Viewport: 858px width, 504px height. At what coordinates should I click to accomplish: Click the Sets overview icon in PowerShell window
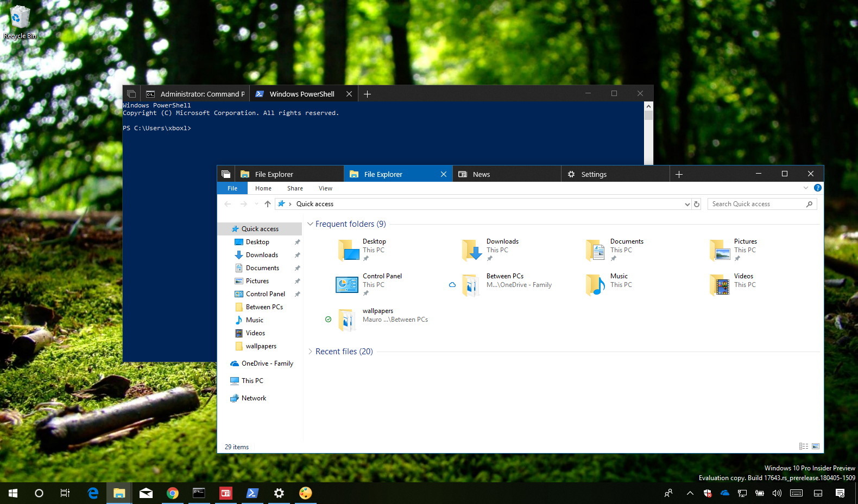[131, 94]
